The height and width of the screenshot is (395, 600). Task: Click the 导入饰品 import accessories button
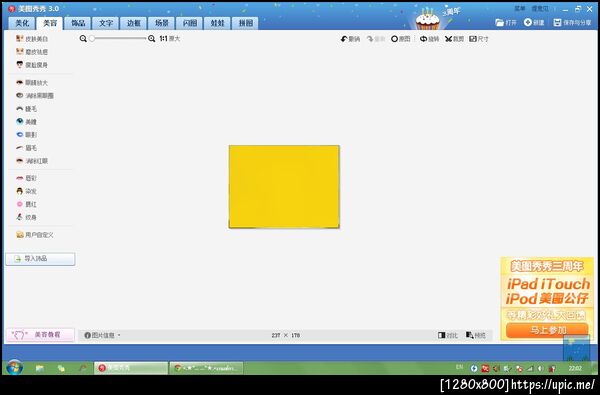(40, 259)
